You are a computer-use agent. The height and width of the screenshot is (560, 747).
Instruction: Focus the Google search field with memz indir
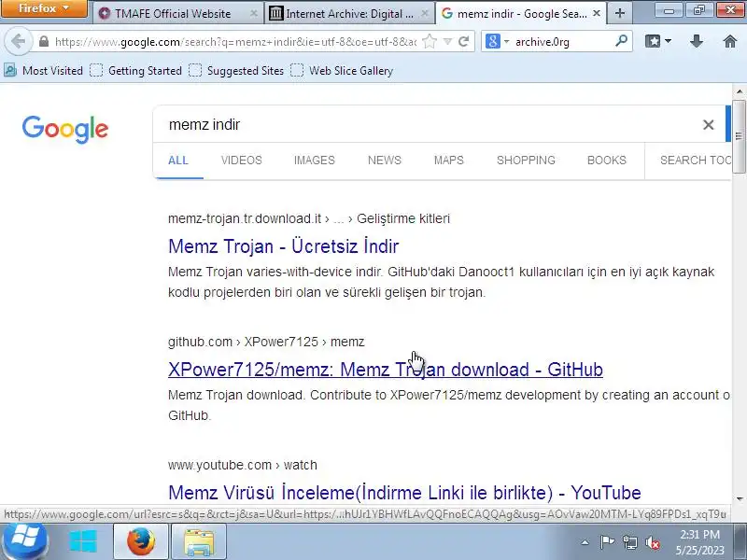[429, 125]
